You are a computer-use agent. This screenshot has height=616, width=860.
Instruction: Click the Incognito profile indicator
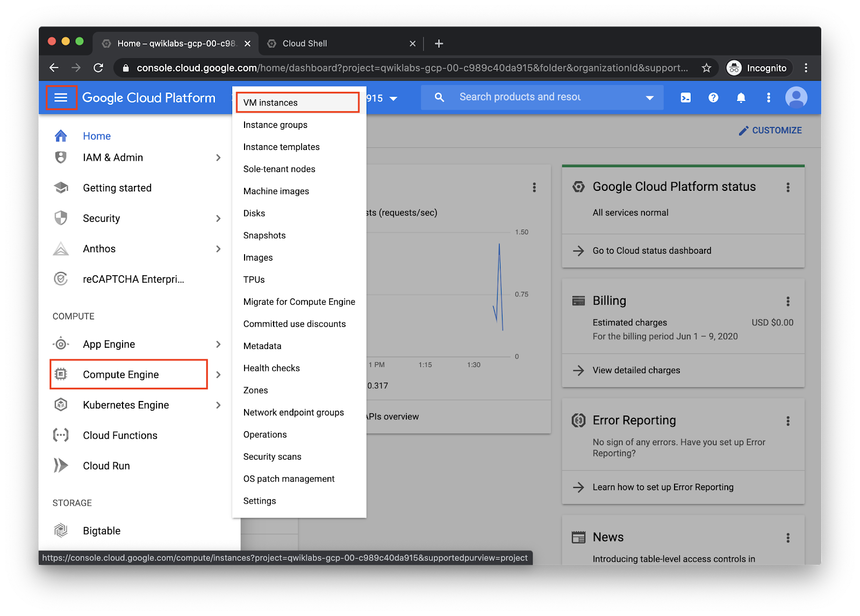coord(759,68)
